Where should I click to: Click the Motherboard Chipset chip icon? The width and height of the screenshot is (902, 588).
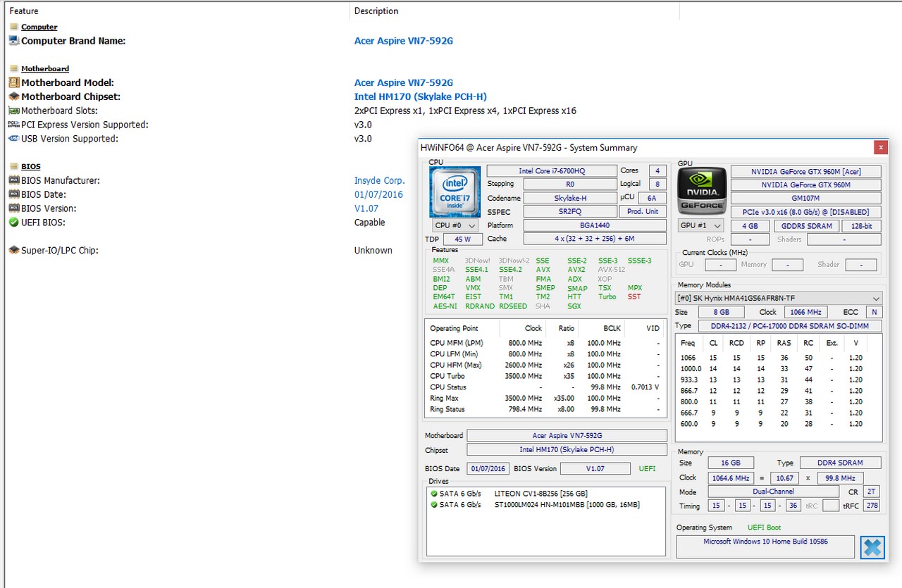(x=14, y=96)
